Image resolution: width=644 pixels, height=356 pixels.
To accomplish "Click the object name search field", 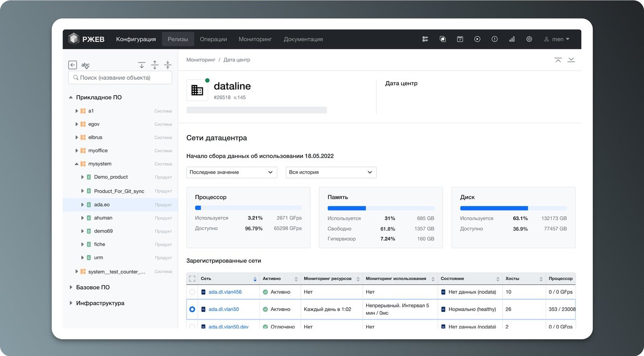I will click(x=120, y=78).
